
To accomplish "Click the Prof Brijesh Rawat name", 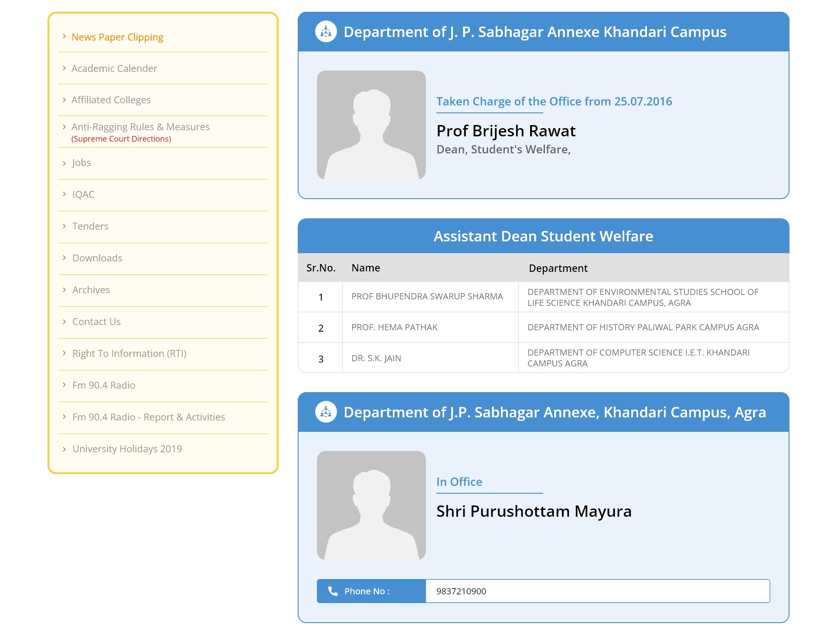I will [x=506, y=131].
